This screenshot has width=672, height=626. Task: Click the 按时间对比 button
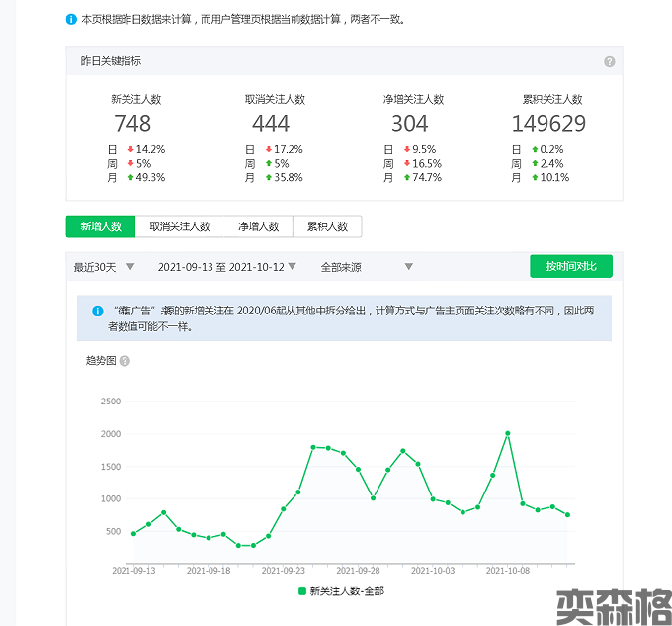point(570,267)
